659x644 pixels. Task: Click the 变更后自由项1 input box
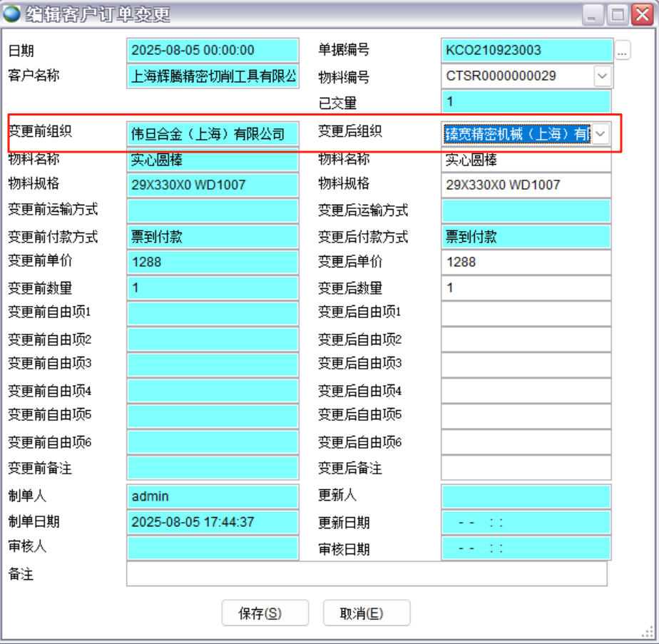(x=526, y=314)
